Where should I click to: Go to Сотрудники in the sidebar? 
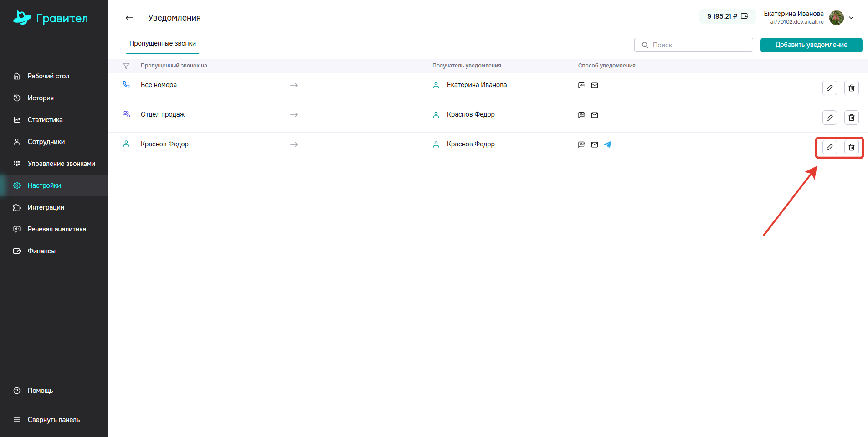click(x=46, y=142)
